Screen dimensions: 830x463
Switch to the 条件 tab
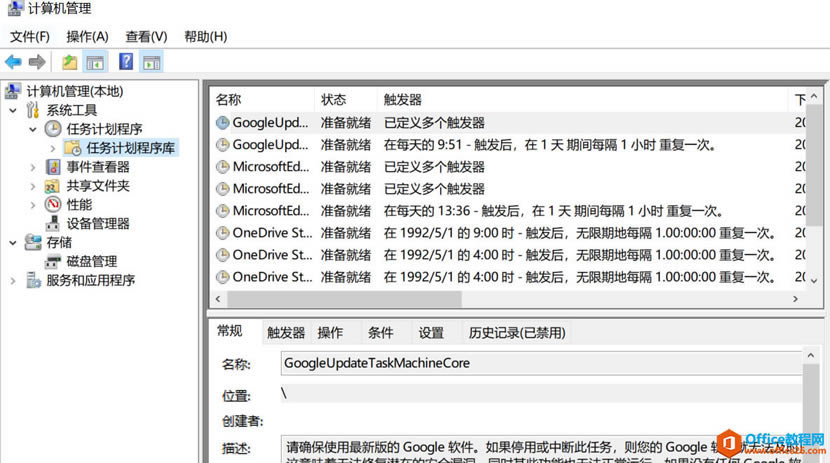[x=381, y=333]
